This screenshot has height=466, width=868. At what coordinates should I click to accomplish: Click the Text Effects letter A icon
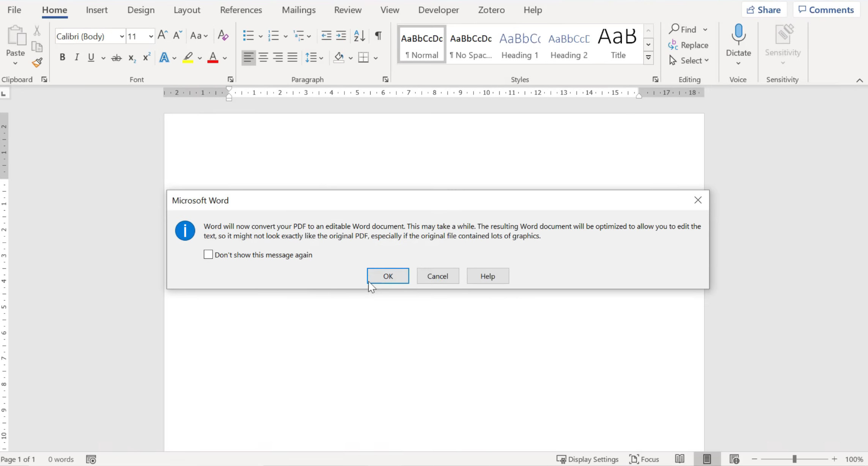164,58
